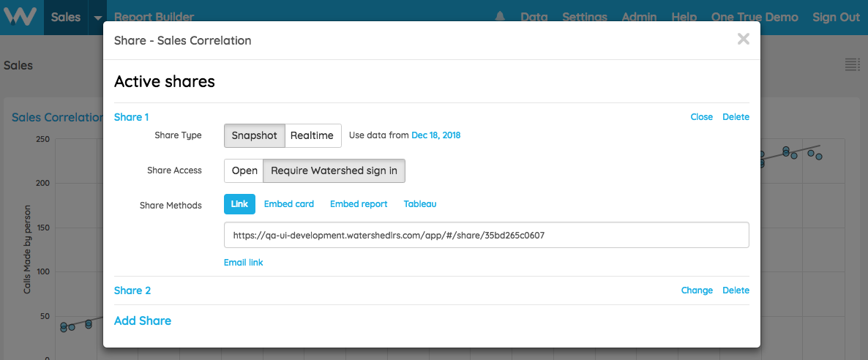Screen dimensions: 868x360
Task: Collapse Share 1 via Close link
Action: 701,117
